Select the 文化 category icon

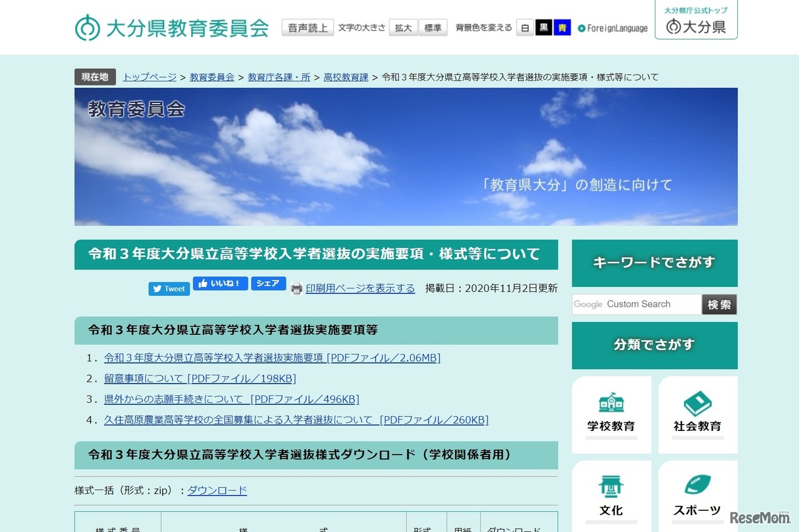[x=611, y=486]
